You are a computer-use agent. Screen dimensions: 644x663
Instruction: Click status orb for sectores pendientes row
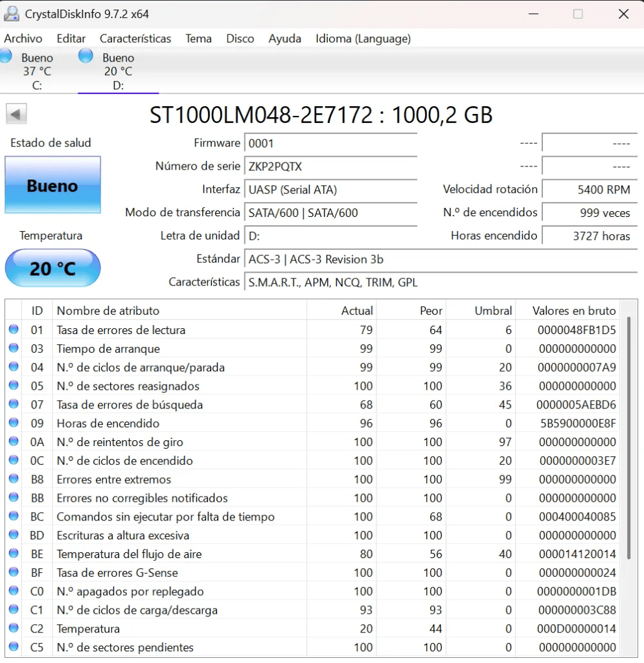[14, 646]
